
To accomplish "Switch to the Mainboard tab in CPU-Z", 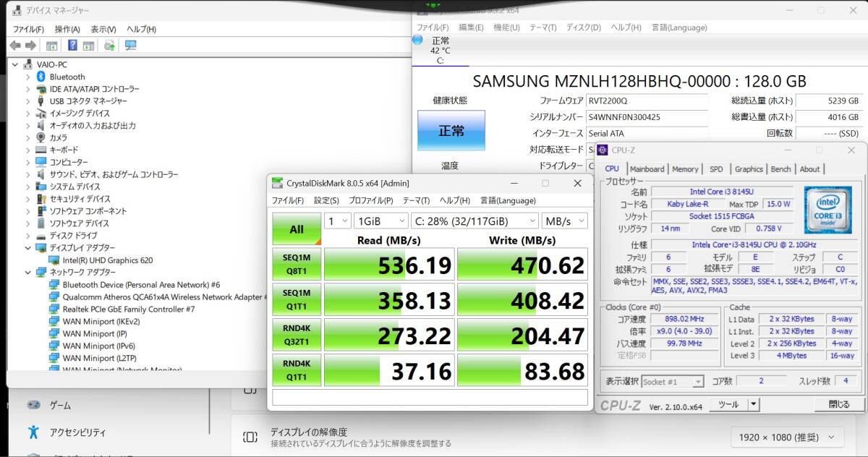I will [x=647, y=168].
